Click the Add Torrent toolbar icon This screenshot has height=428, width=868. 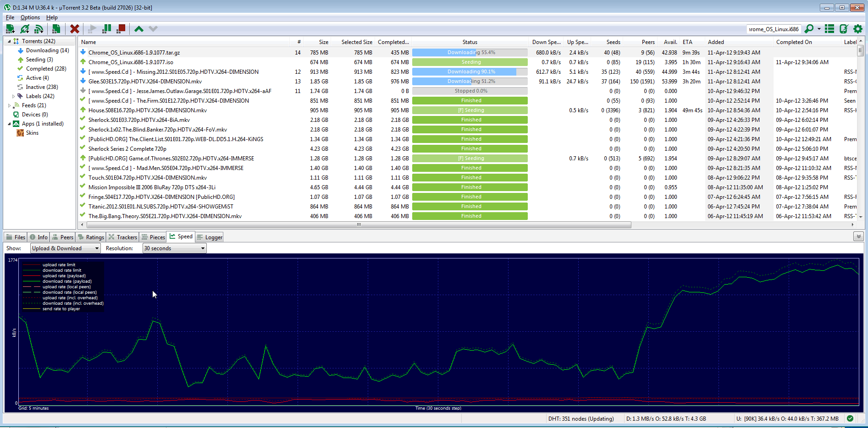[10, 29]
